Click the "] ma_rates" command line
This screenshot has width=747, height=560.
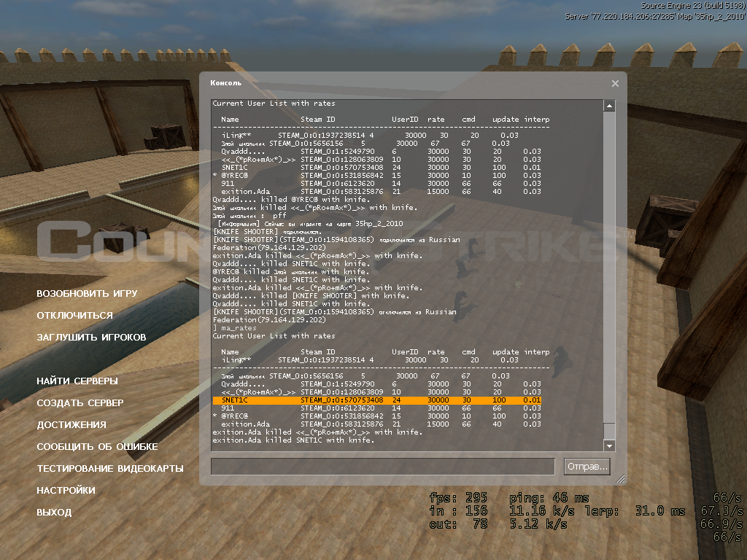234,327
